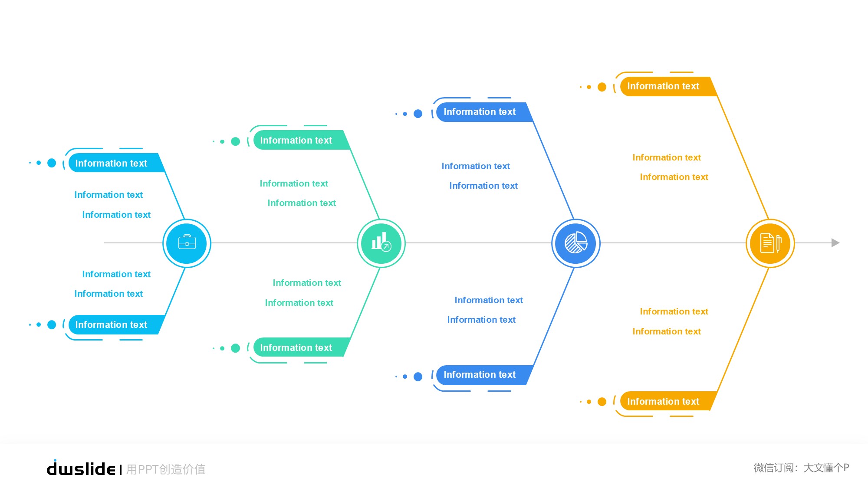Select the top cyan Information text banner
Viewport: 868px width, 488px height.
coord(114,163)
